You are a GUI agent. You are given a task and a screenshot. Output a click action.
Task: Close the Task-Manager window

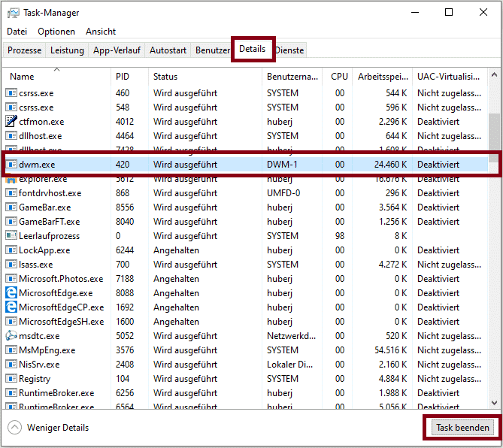coord(483,13)
